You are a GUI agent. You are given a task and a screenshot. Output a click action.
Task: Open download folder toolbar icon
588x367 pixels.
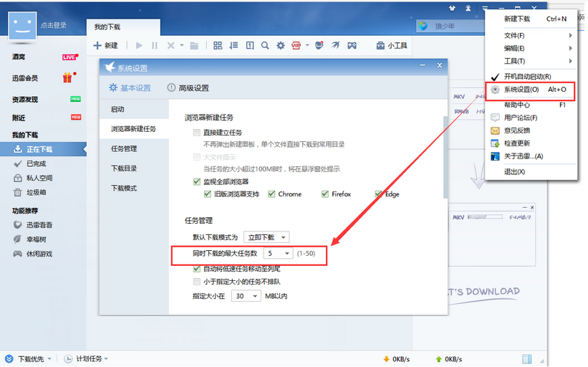coord(194,45)
